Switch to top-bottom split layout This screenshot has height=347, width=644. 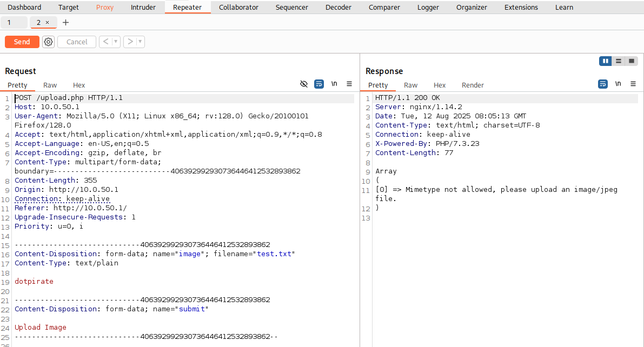619,61
